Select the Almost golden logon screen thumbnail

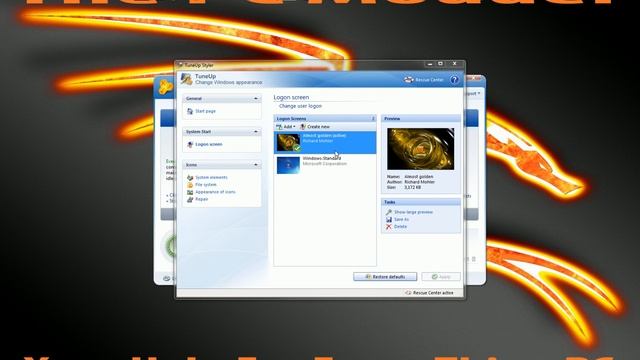pos(288,142)
